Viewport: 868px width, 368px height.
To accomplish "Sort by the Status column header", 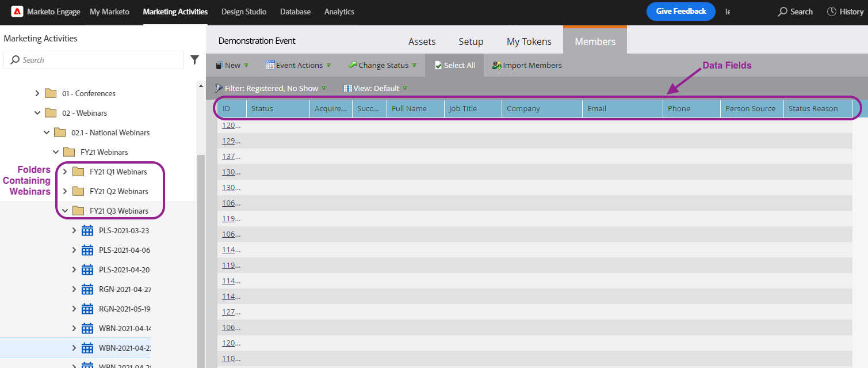I will [278, 109].
